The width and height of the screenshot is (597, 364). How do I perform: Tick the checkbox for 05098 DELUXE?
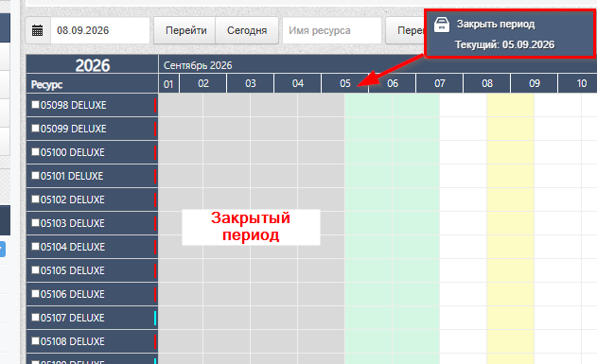(x=35, y=104)
